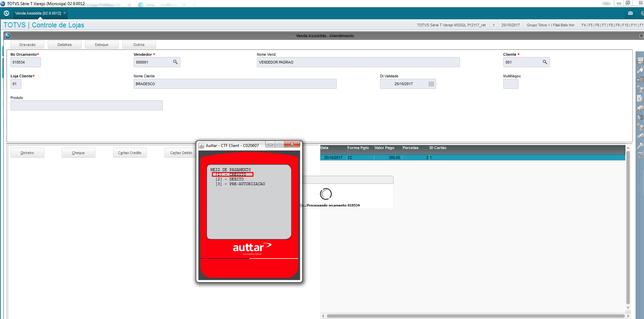Click the Nome Cliente field
The image size is (644, 319).
coord(235,84)
